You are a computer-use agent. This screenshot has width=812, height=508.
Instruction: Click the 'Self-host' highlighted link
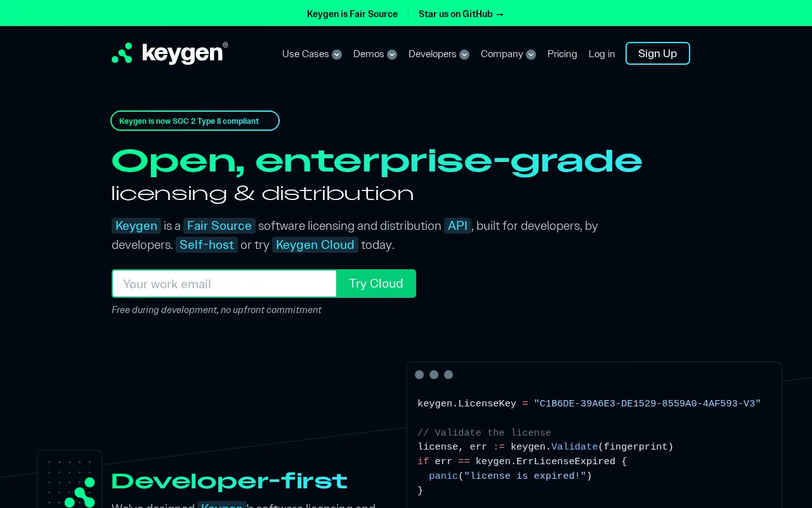click(207, 244)
